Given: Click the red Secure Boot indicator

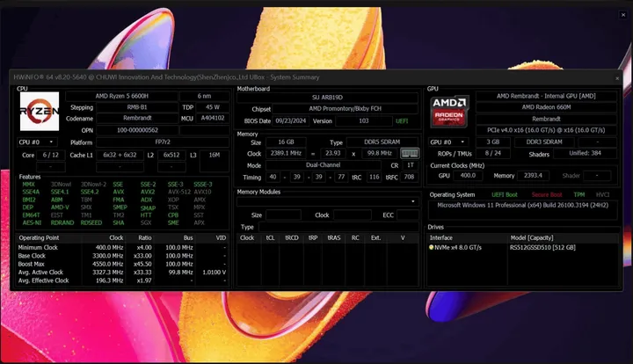Looking at the screenshot, I should tap(547, 195).
